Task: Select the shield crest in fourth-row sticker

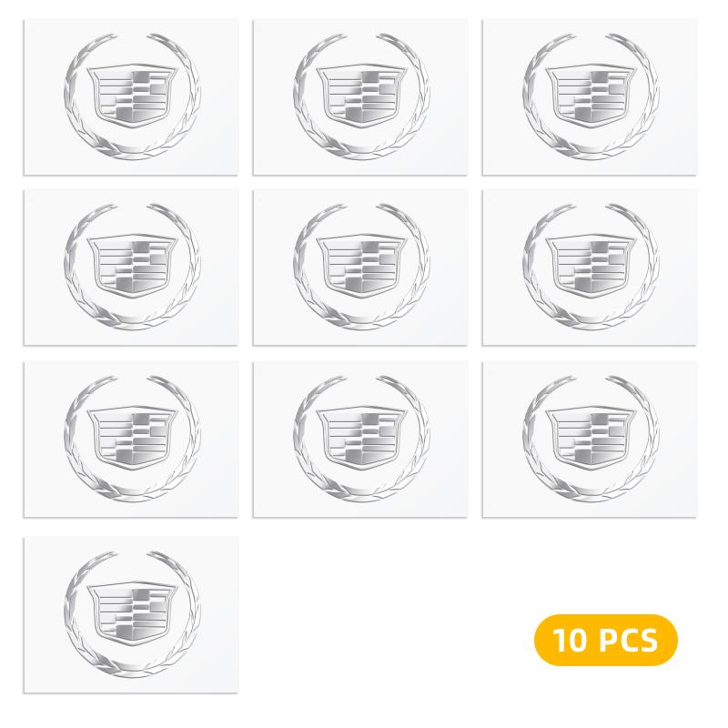Action: (133, 613)
